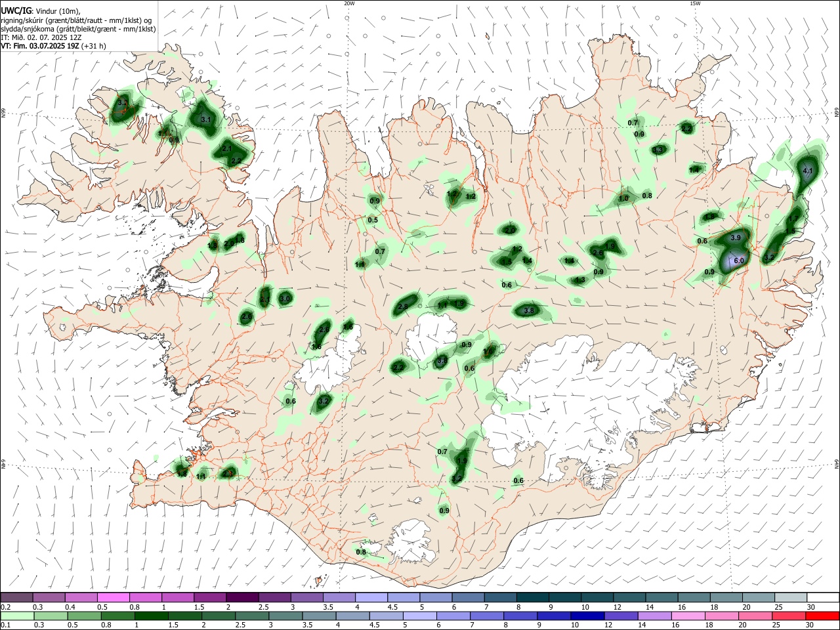The height and width of the screenshot is (630, 840).
Task: Click the 'rigning/skúrir (grænt/blátt/rautt - mm/1klst) og' line
Action: (76, 20)
